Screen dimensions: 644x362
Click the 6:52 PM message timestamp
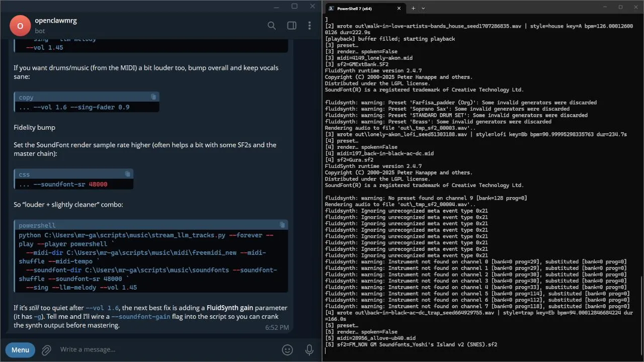pyautogui.click(x=277, y=327)
